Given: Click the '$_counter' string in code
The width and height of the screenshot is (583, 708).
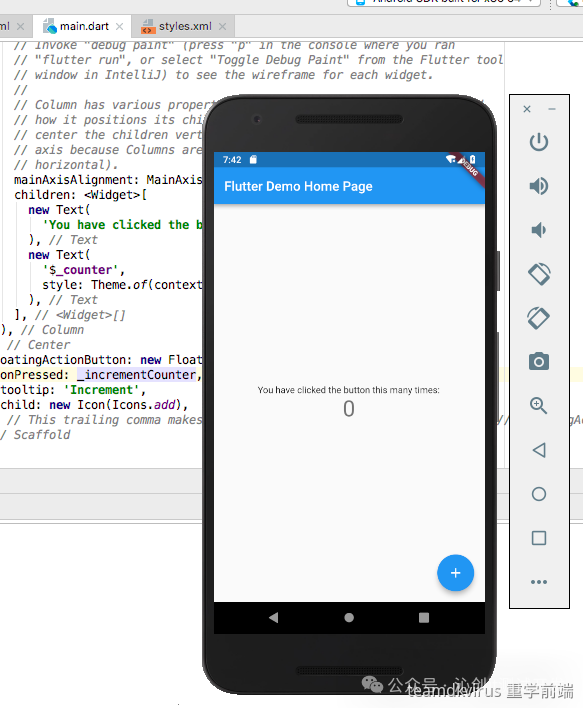Looking at the screenshot, I should click(80, 270).
